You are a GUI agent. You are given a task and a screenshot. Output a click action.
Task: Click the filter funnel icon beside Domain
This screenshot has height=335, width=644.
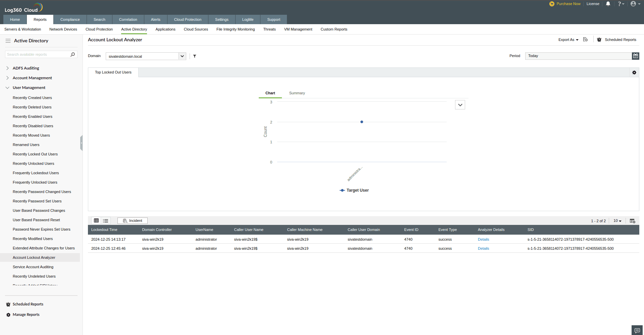click(195, 56)
